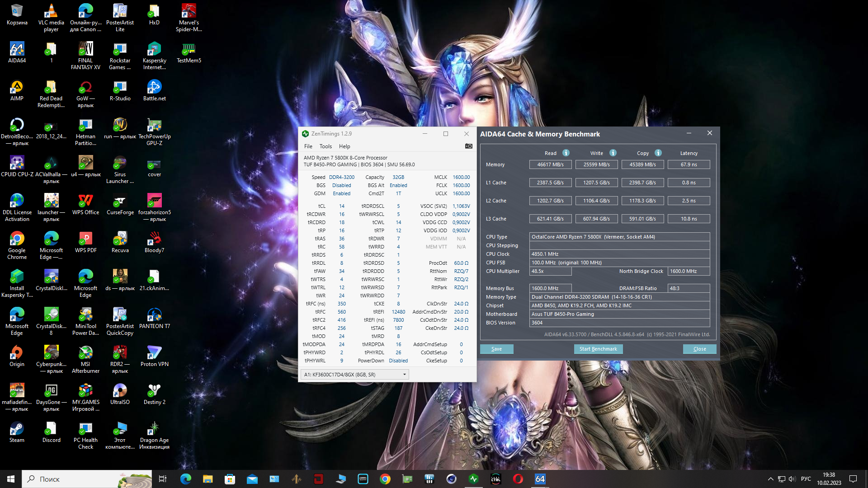The height and width of the screenshot is (488, 868).
Task: Open the volume control in system tray
Action: click(792, 479)
